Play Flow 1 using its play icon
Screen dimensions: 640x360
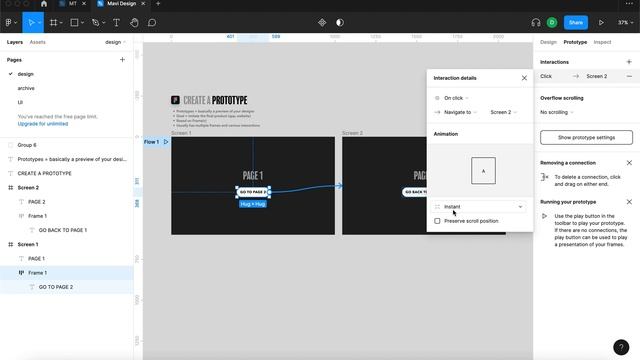[x=166, y=142]
